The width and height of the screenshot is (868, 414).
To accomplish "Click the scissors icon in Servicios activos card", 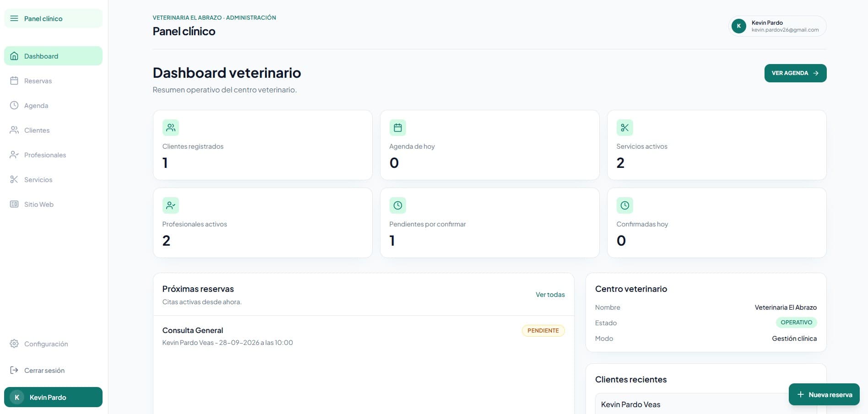I will pos(625,128).
